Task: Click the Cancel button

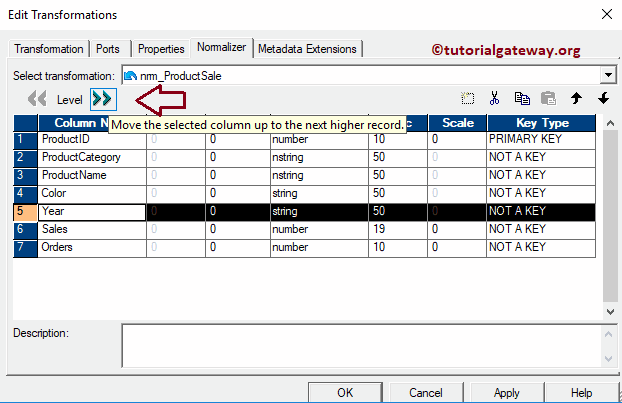Action: [x=426, y=392]
